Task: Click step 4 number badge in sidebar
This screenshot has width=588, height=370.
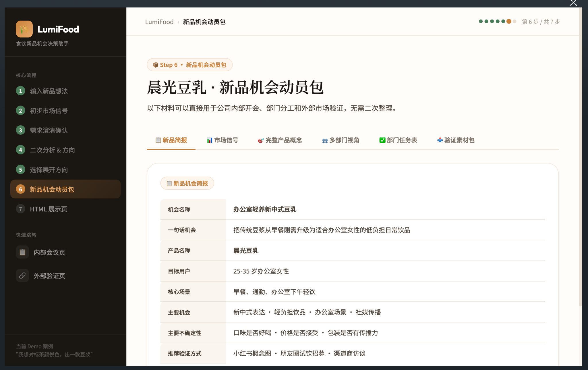Action: [x=20, y=150]
